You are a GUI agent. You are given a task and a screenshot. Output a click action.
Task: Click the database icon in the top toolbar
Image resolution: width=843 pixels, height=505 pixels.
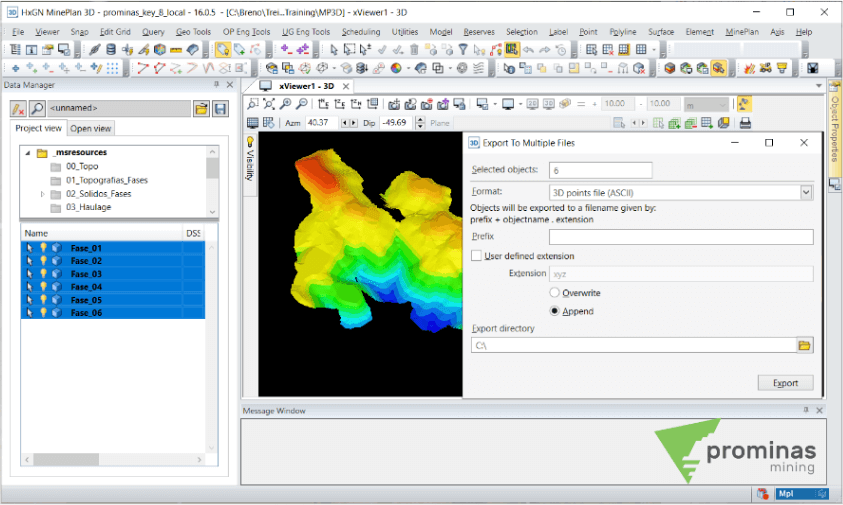(x=111, y=50)
